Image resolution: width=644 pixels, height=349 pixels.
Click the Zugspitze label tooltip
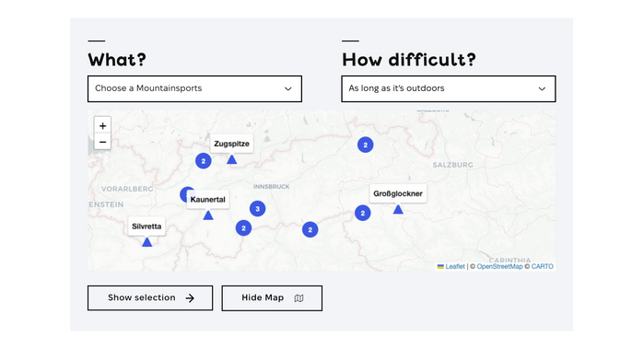(231, 144)
